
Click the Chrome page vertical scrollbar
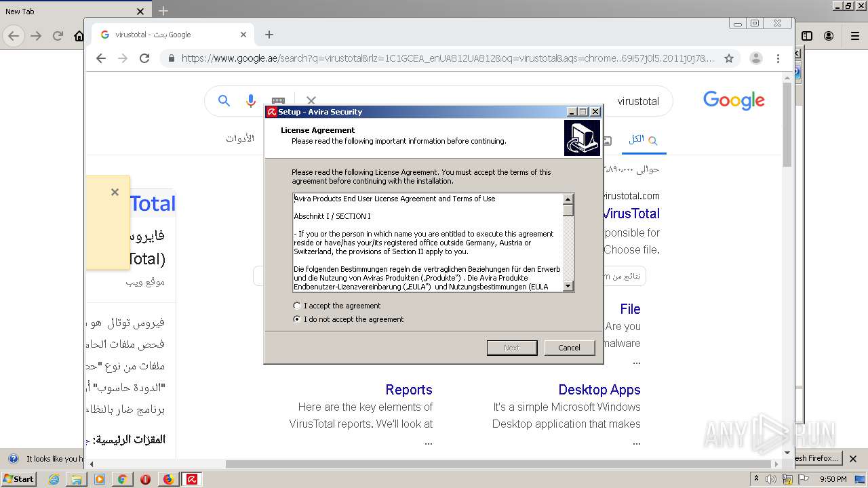tap(787, 125)
